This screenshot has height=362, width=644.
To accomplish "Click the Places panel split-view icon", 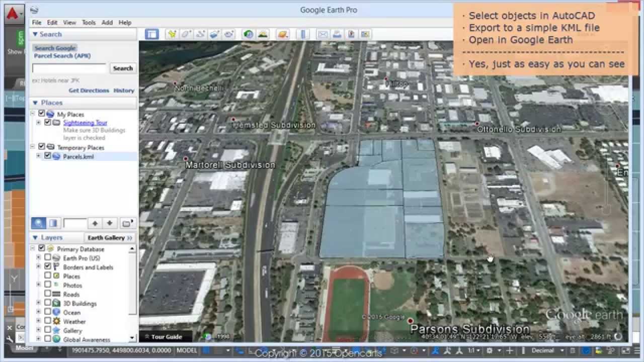I will pos(53,223).
